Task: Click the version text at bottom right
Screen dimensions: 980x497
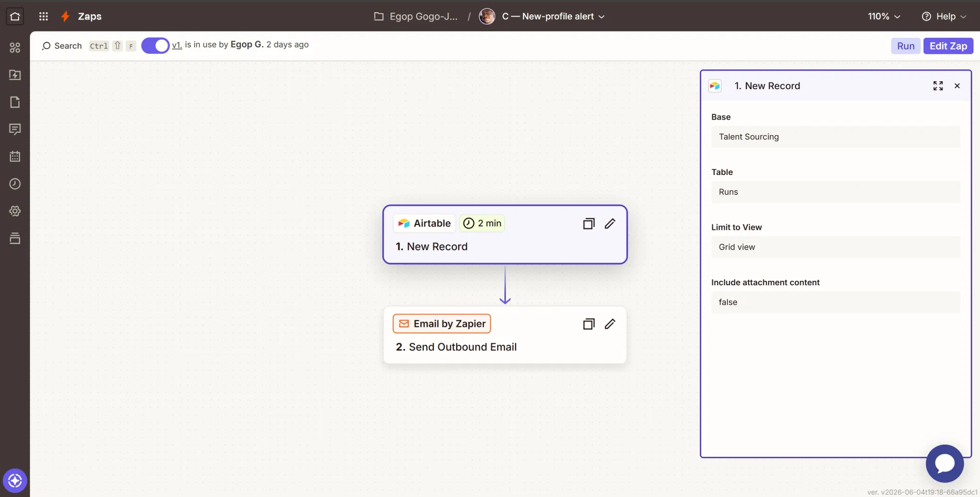Action: pyautogui.click(x=922, y=492)
